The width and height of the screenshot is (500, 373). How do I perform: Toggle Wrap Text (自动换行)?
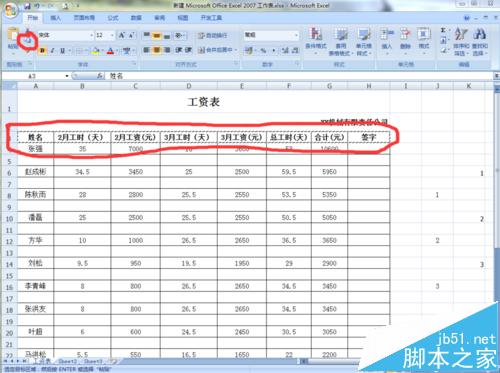212,35
